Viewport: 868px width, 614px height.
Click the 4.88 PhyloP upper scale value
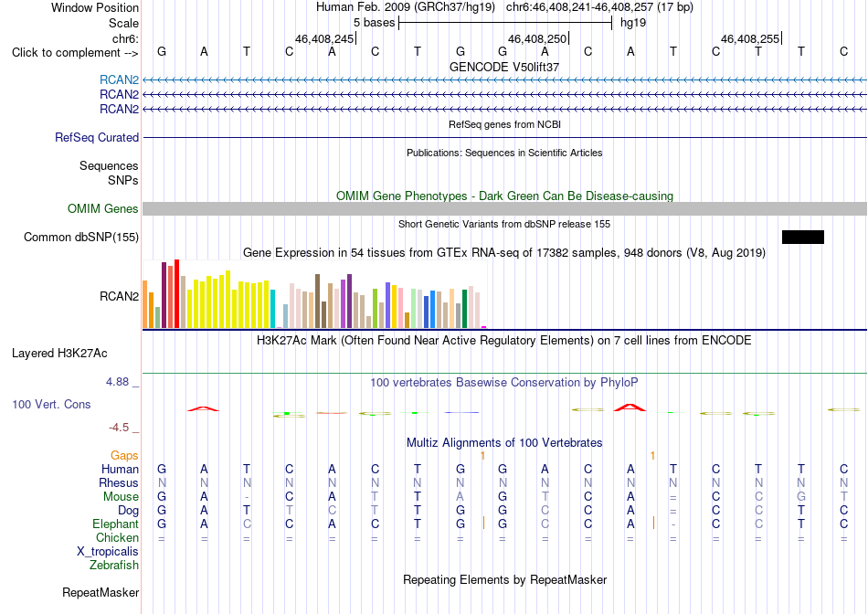pyautogui.click(x=117, y=382)
